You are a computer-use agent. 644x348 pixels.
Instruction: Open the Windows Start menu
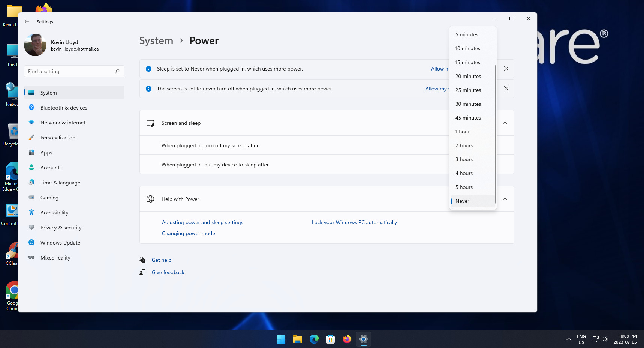tap(281, 339)
